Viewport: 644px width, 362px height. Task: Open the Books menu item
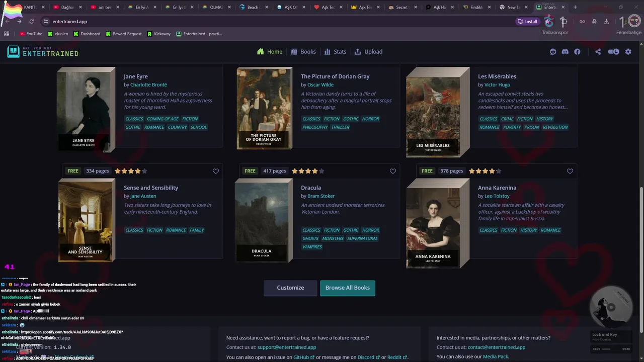[303, 52]
